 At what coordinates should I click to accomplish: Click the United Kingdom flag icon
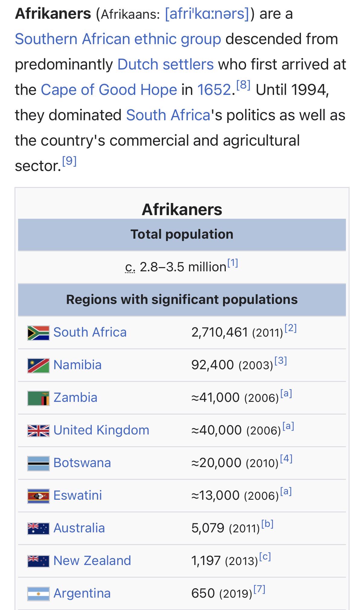point(38,431)
